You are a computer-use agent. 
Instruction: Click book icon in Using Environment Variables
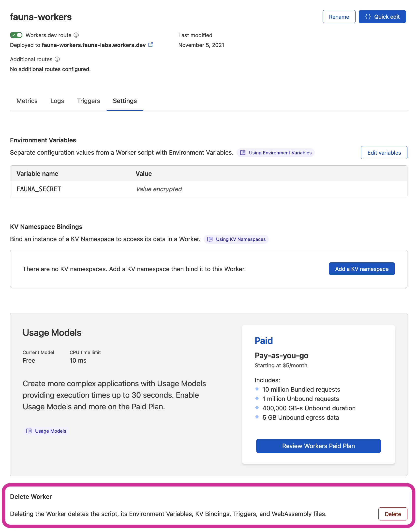[x=243, y=153]
